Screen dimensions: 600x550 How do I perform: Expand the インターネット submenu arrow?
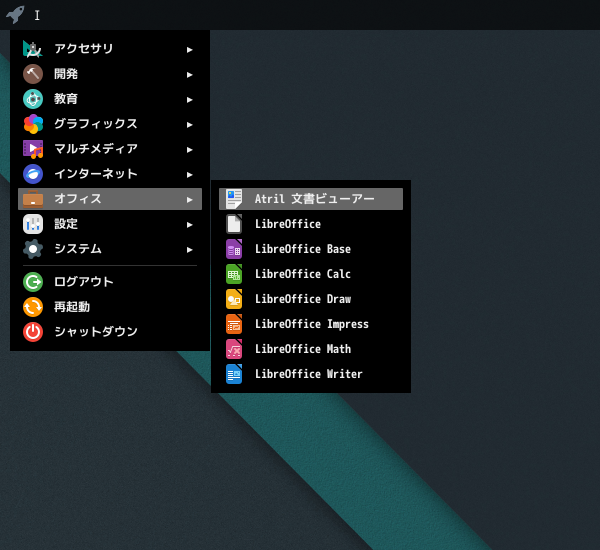189,175
